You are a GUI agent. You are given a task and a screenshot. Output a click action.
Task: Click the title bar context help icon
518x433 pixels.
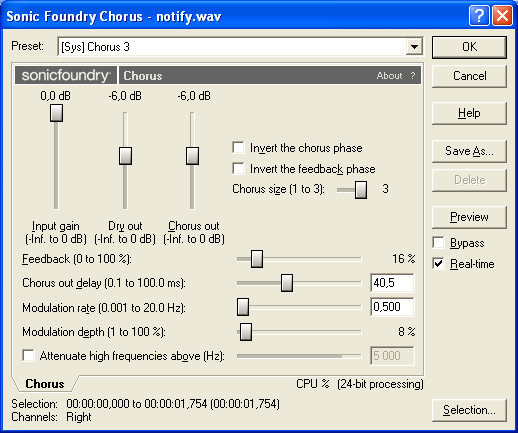479,15
